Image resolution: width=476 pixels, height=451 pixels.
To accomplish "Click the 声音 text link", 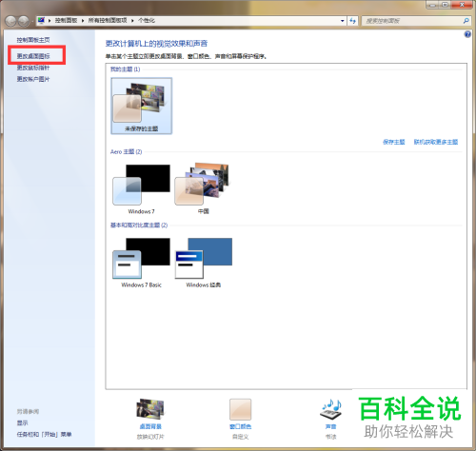I will [x=330, y=426].
